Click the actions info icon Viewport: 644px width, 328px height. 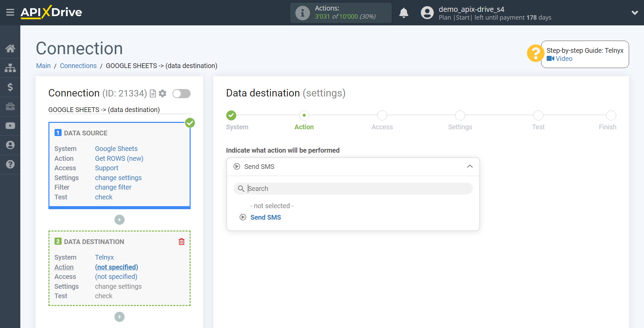(302, 13)
